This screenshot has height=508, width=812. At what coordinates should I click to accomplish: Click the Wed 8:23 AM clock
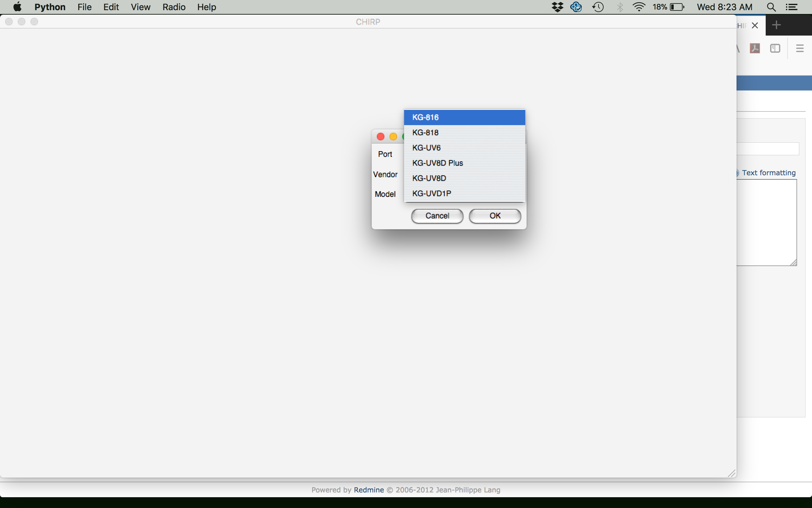click(x=724, y=7)
